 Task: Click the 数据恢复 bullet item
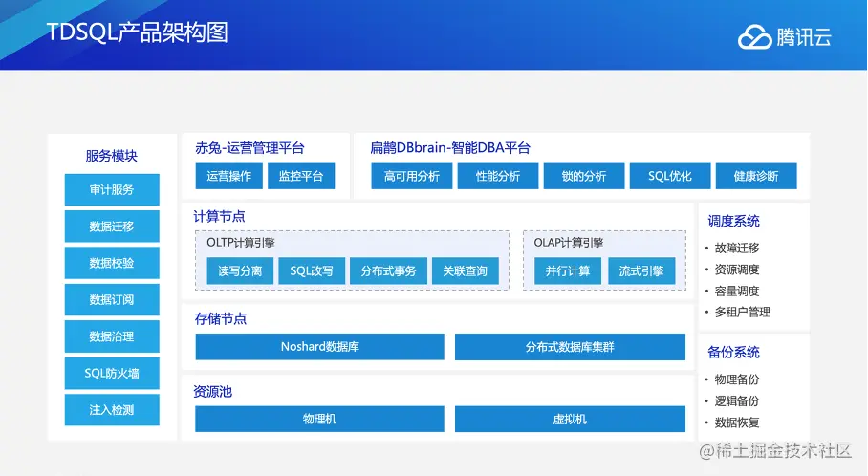(737, 422)
